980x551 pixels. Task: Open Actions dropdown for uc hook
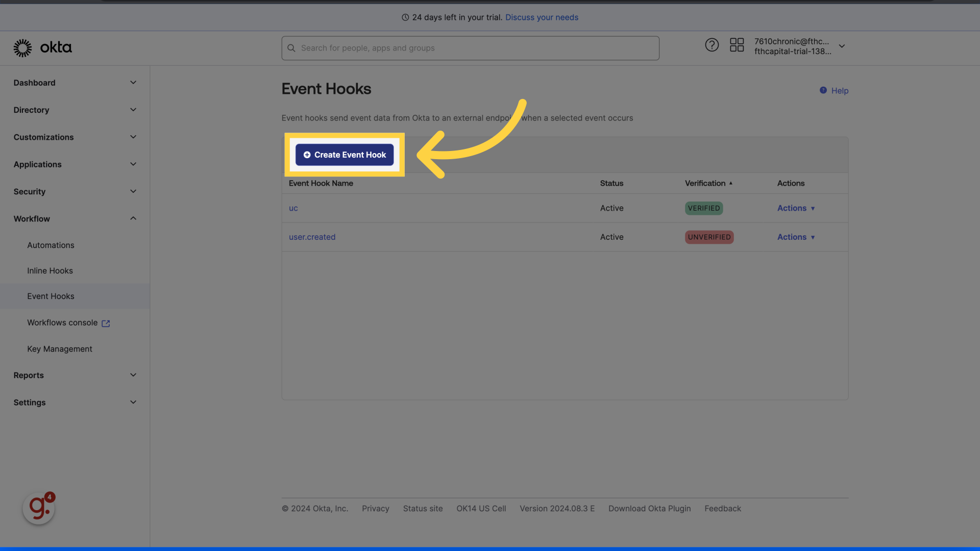coord(796,208)
